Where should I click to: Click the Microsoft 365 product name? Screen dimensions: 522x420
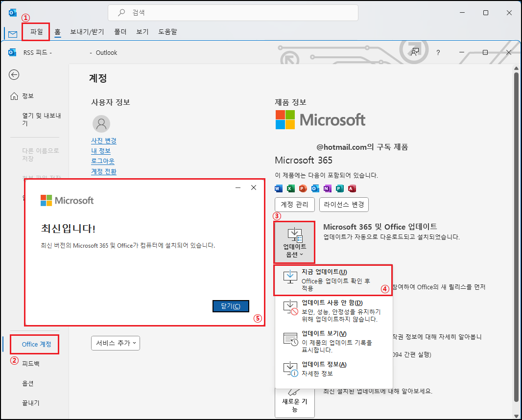[x=304, y=161]
